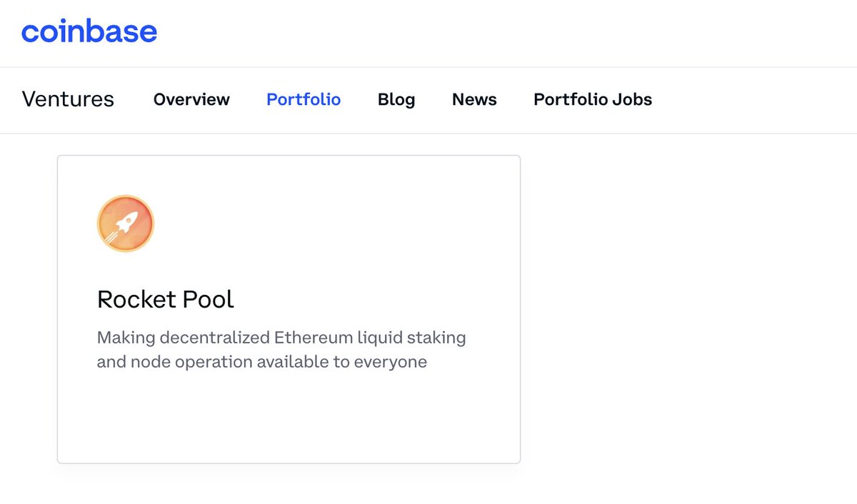857x504 pixels.
Task: Click the Rocket Pool rocket icon
Action: [x=126, y=223]
